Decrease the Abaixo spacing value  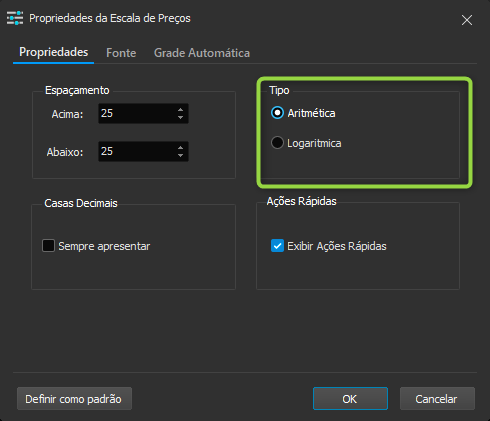pos(180,156)
